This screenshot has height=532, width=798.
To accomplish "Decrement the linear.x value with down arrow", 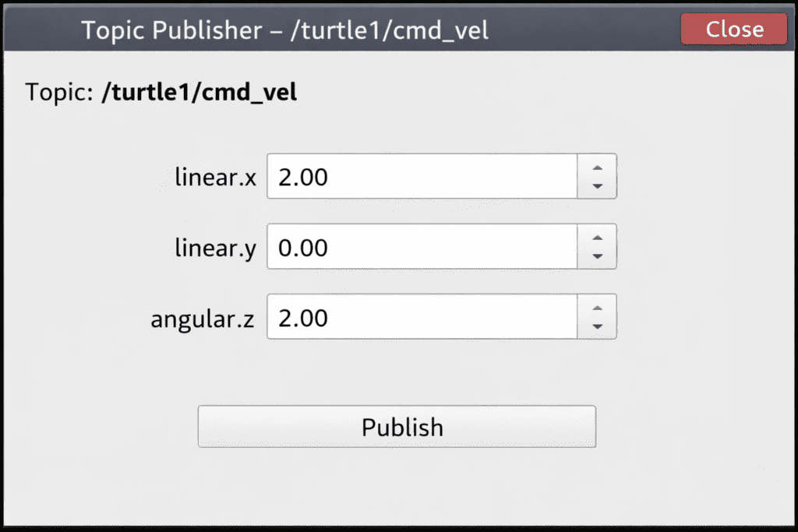I will [x=597, y=185].
